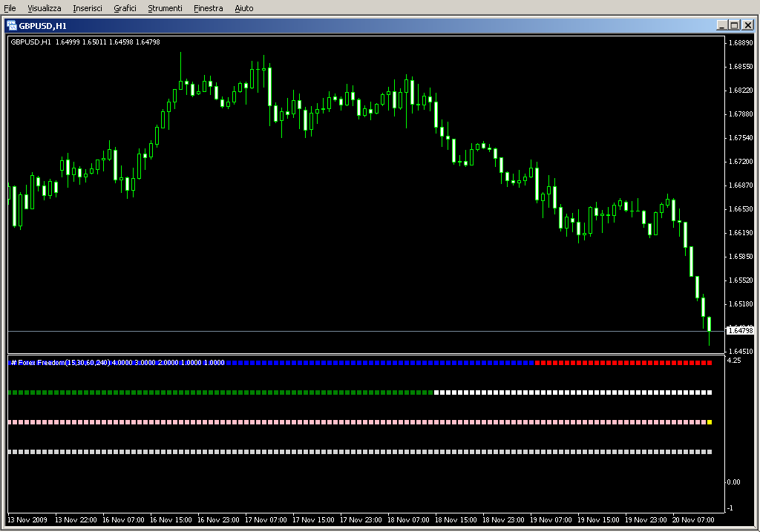Open the Aiuto help menu

pos(243,8)
